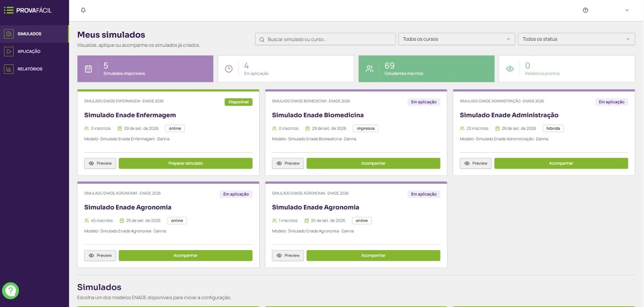This screenshot has height=307, width=644.
Task: Click the people icon in Estudantes inscritos card
Action: [370, 69]
